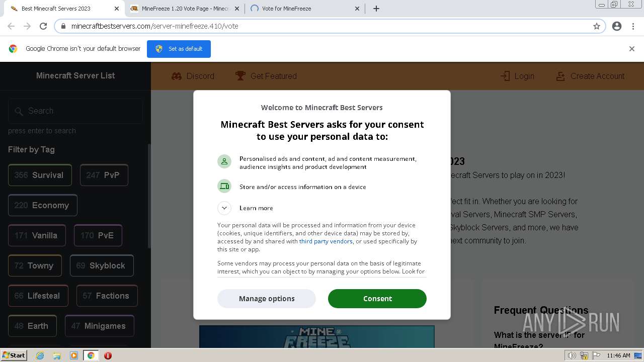Close the MineFreeze 1.20 Vote Page tab
The width and height of the screenshot is (644, 362).
(x=237, y=9)
